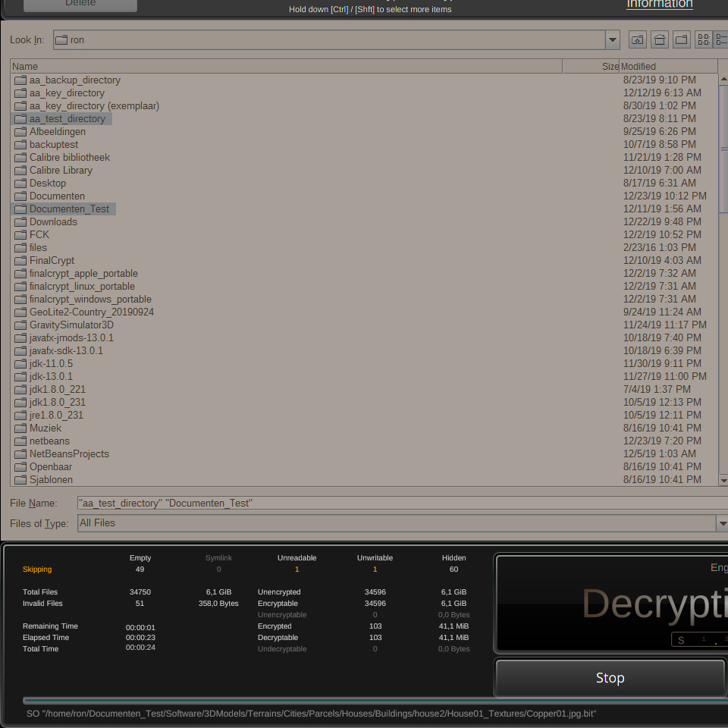
Task: Click the NetBeansProjects folder icon
Action: tap(20, 454)
